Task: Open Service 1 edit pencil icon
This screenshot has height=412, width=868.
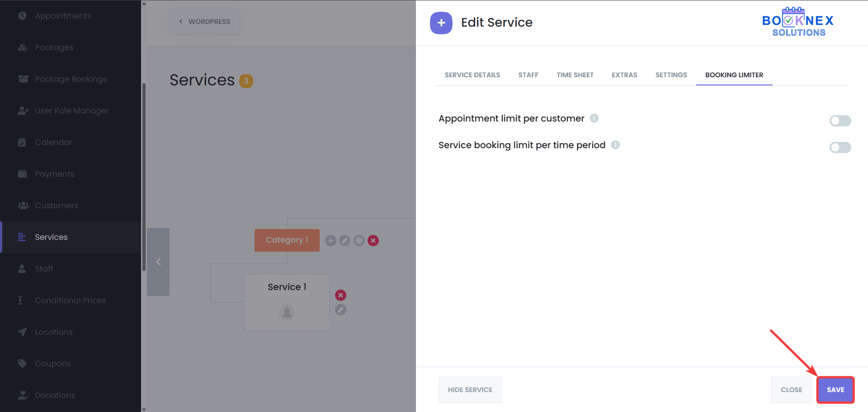Action: (x=340, y=310)
